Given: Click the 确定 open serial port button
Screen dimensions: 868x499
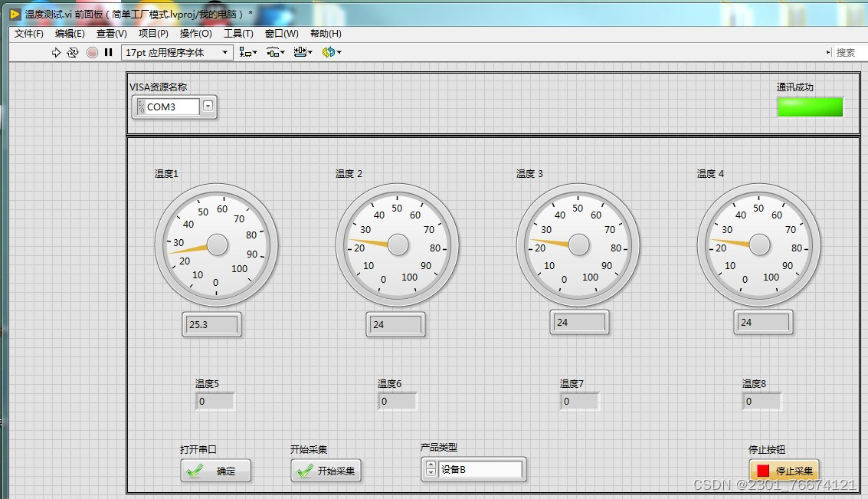Looking at the screenshot, I should coord(215,470).
